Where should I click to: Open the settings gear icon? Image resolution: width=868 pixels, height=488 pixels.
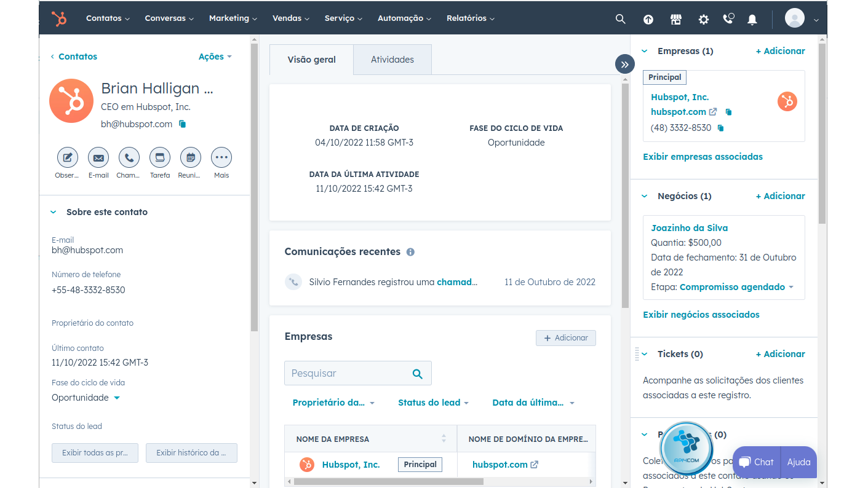(x=704, y=19)
